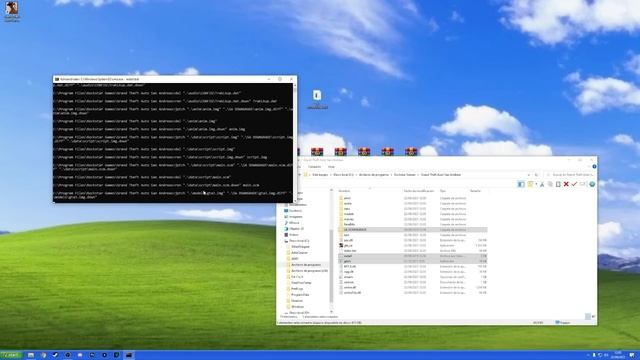Click Disco local (C:) in the breadcrumb path
This screenshot has height=360, width=640.
click(344, 175)
